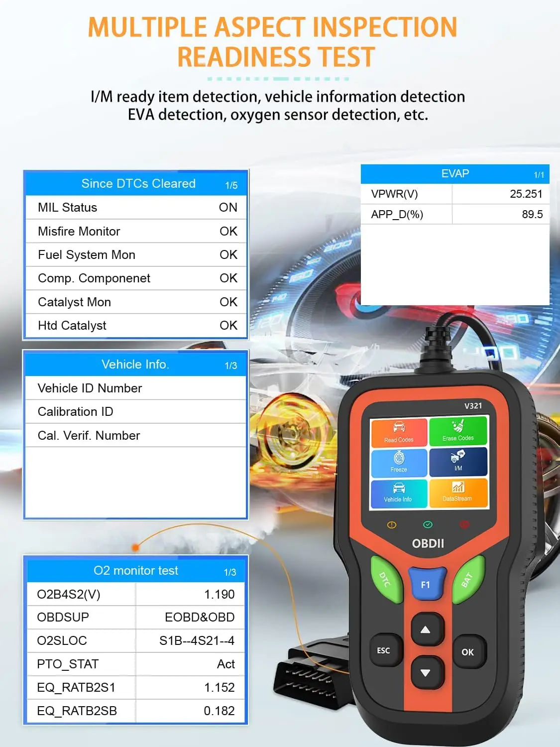Viewport: 560px width, 747px height.
Task: Select the PTO_STAT row label
Action: (x=68, y=664)
